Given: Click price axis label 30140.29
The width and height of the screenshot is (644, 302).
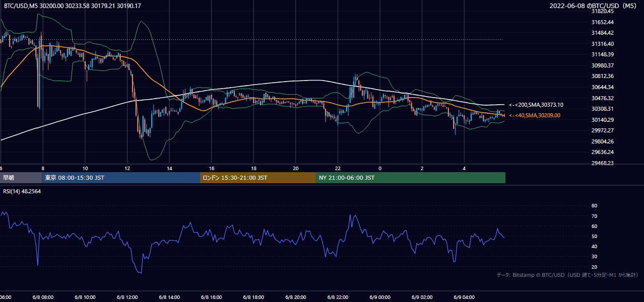Looking at the screenshot, I should tap(602, 119).
